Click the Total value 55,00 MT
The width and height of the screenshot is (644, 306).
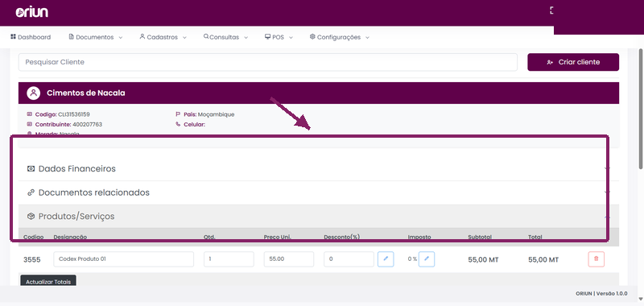coord(543,259)
